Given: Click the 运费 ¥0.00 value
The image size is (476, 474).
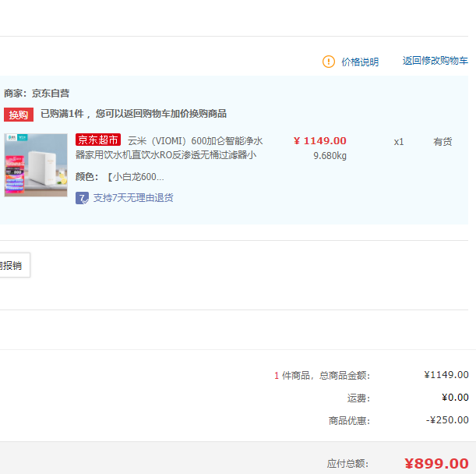Looking at the screenshot, I should pos(455,398).
